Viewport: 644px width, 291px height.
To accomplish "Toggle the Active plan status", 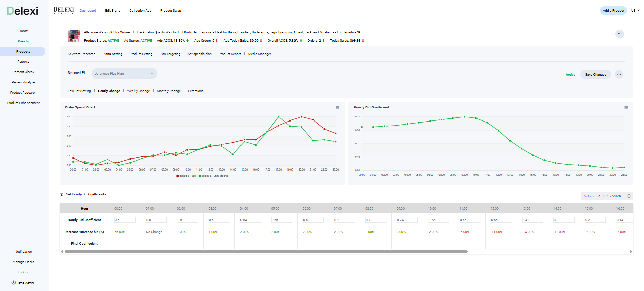I will (570, 75).
